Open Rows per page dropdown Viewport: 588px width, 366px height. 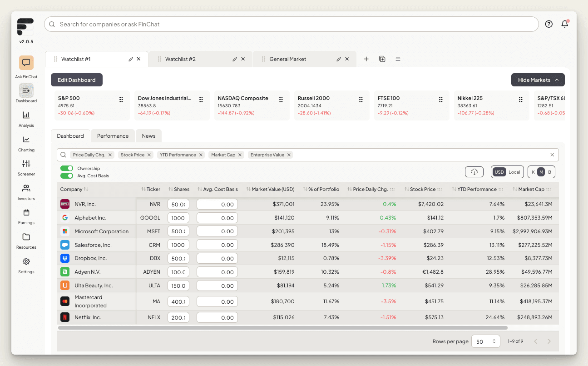[x=485, y=341]
